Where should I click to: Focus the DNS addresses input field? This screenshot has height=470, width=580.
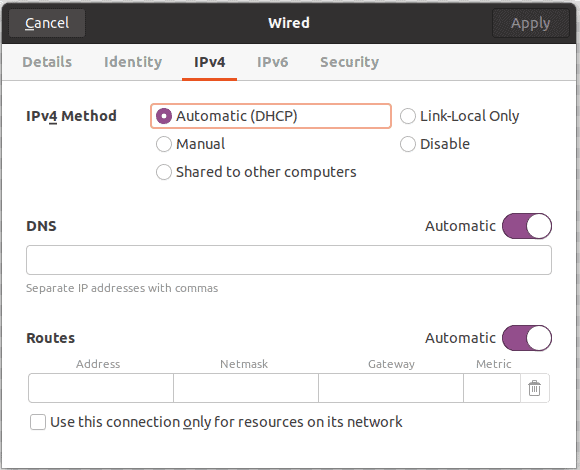pyautogui.click(x=289, y=260)
